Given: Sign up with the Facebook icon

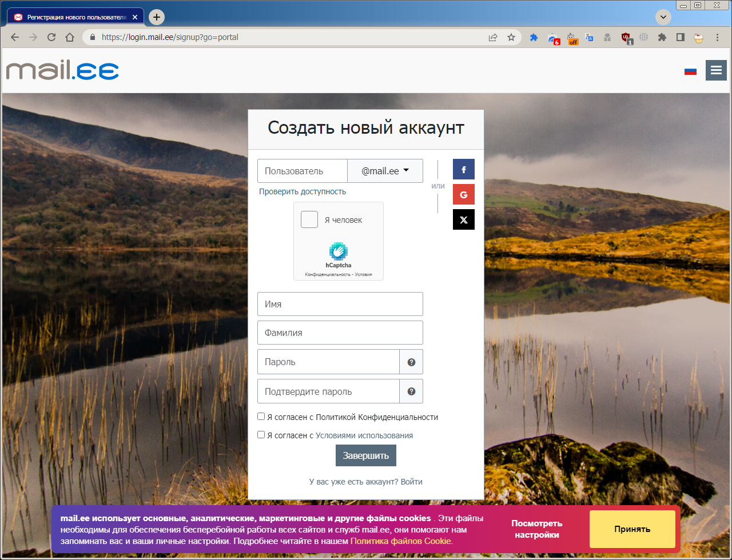Looking at the screenshot, I should [x=464, y=170].
